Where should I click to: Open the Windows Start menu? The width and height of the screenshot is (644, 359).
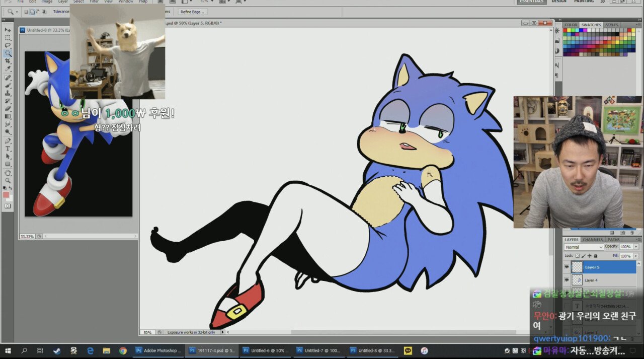click(8, 350)
